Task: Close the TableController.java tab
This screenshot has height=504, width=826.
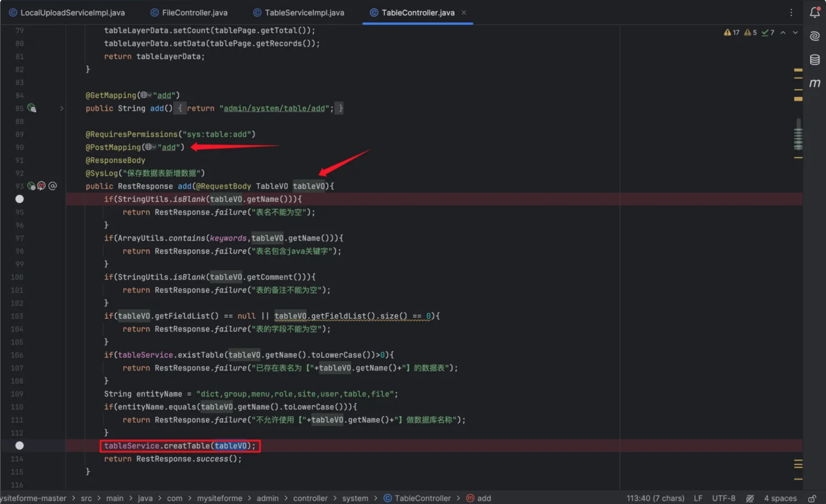Action: (x=464, y=12)
